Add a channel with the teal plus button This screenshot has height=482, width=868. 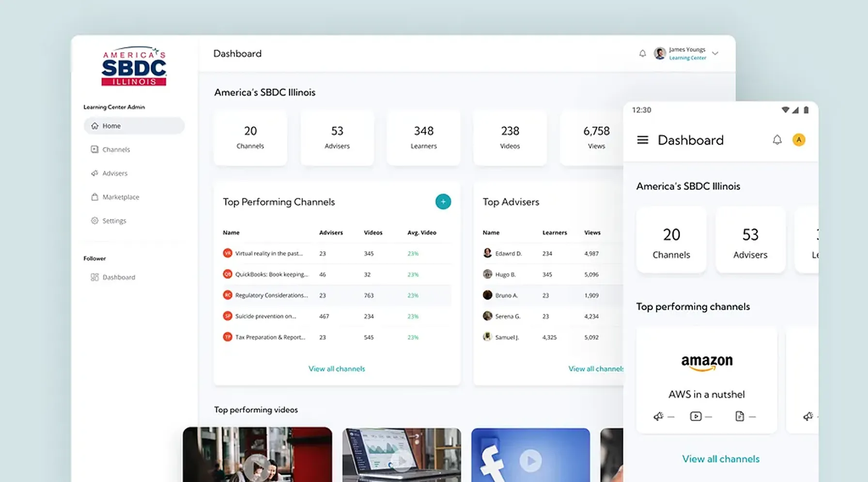click(x=443, y=202)
